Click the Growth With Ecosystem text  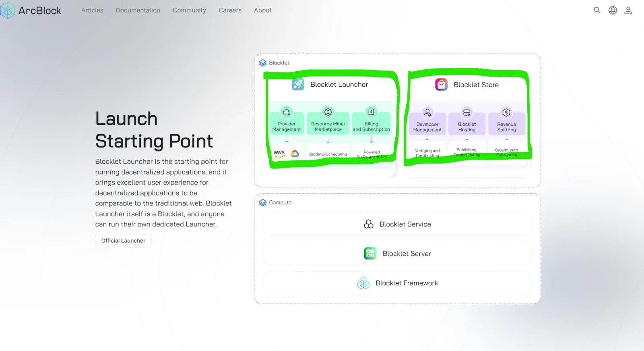click(506, 152)
